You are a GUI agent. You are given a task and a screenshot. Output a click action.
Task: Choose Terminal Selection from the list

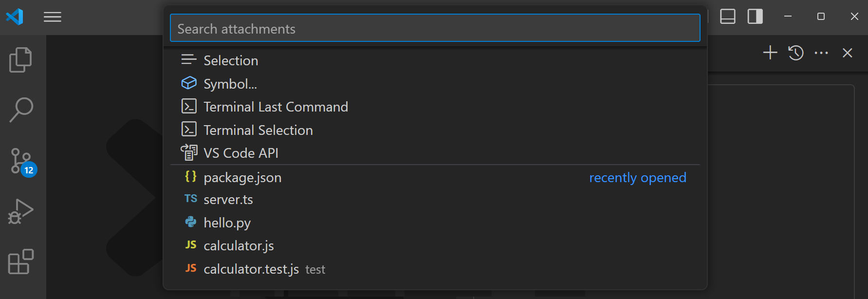258,130
